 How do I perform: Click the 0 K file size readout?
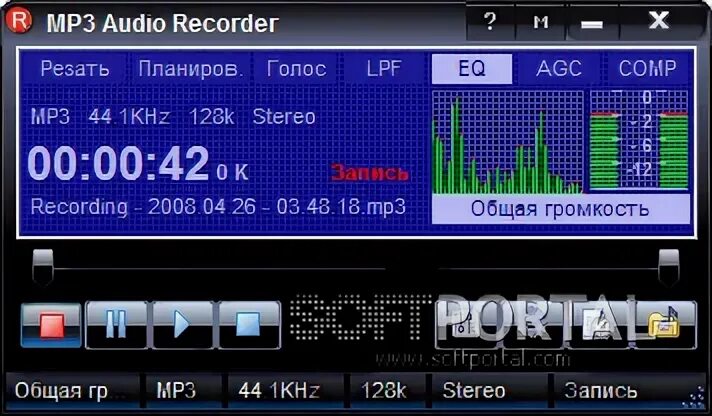pos(232,173)
